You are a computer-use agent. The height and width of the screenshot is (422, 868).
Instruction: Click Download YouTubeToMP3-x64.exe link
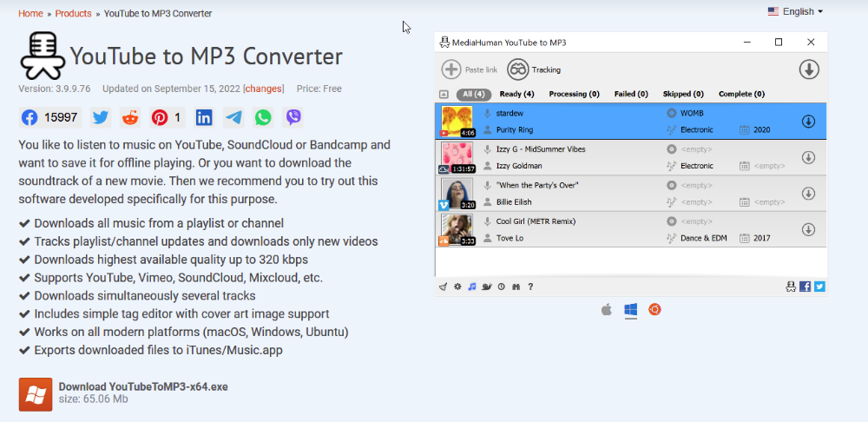tap(143, 386)
